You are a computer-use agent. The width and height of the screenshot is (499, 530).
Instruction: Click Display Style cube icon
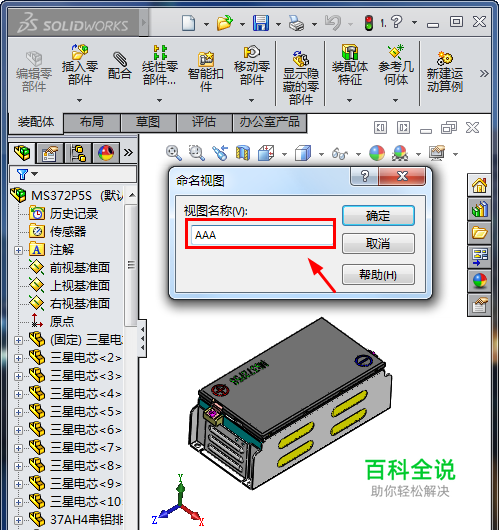pyautogui.click(x=303, y=153)
